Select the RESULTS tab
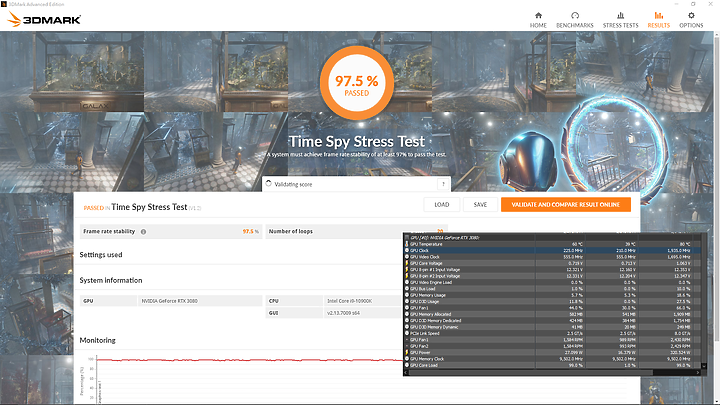This screenshot has width=720, height=405. coord(658,20)
